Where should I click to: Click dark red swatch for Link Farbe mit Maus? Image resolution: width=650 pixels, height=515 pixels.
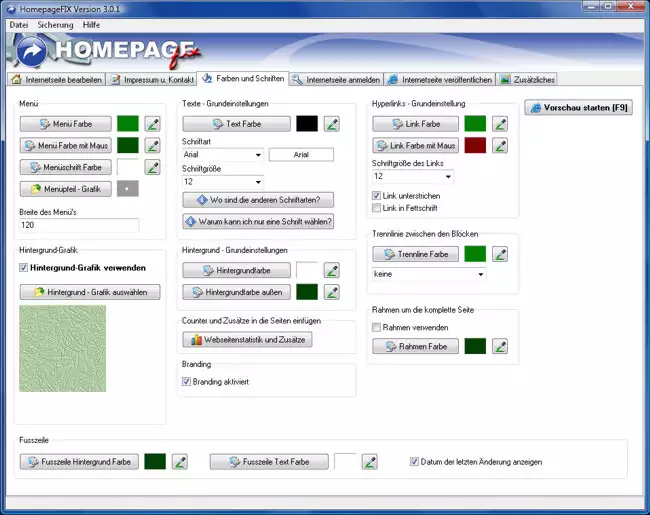click(x=475, y=146)
